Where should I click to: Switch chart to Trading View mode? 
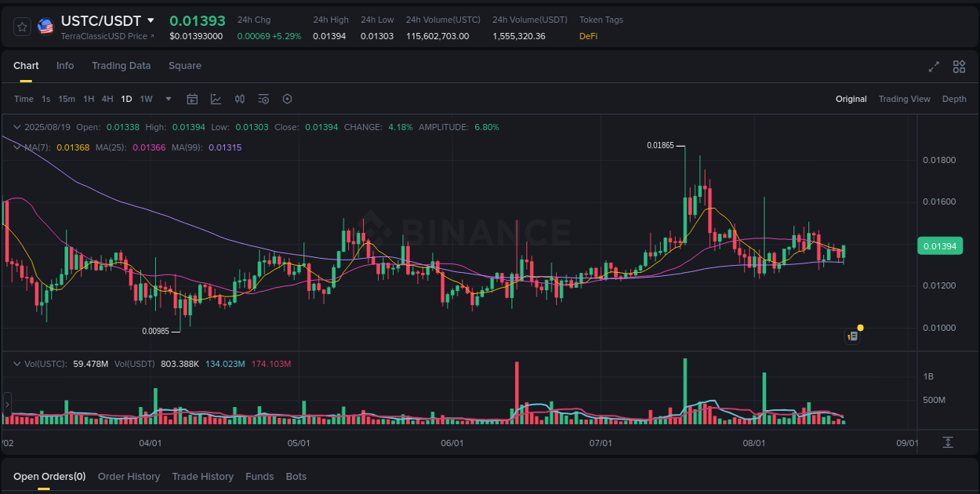[905, 99]
